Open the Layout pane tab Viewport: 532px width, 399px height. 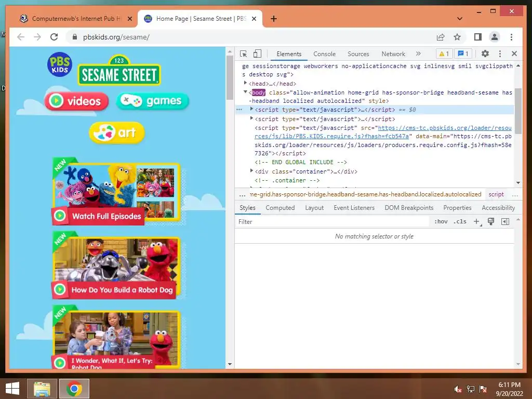[x=314, y=208]
